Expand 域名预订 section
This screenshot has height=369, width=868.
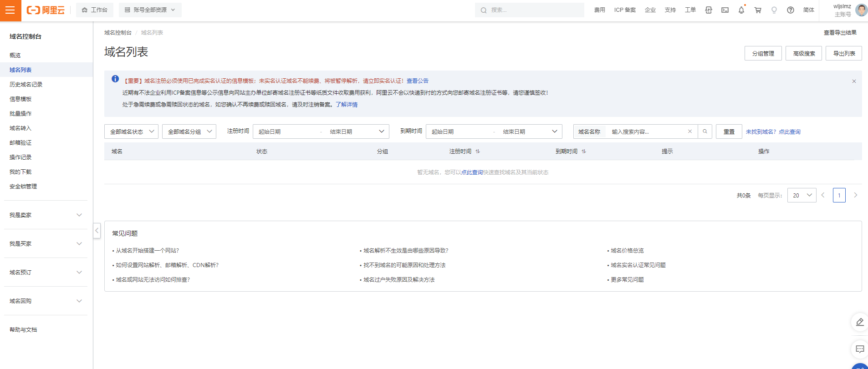coord(46,272)
